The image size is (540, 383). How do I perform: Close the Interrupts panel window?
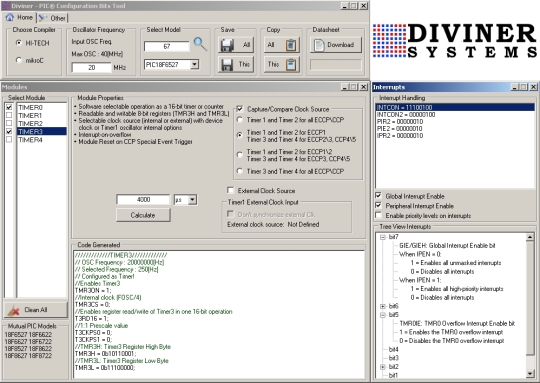[533, 87]
